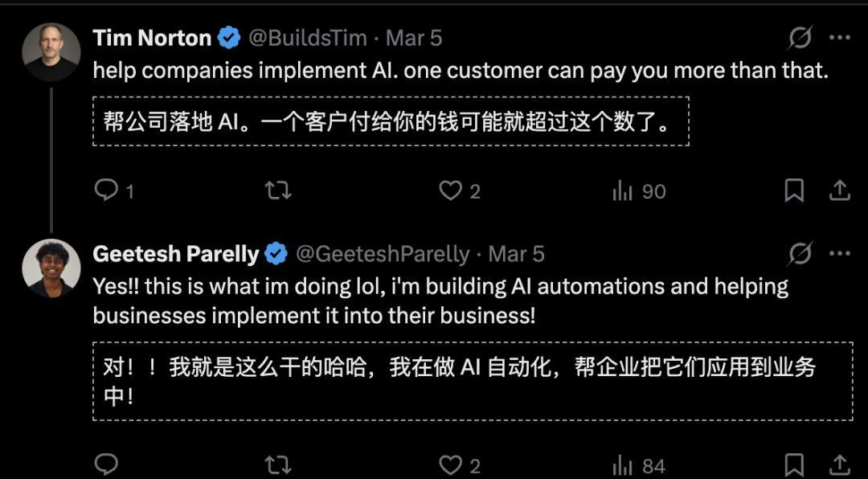This screenshot has width=868, height=479.
Task: Share Tim Norton's tweet
Action: [x=839, y=190]
